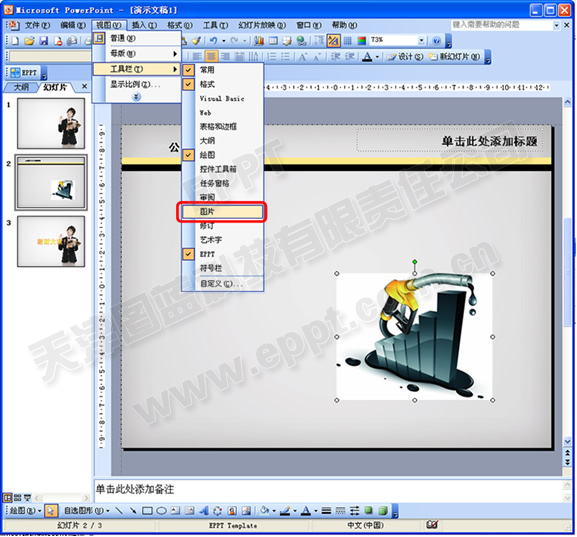The height and width of the screenshot is (537, 577).
Task: Center-align text with the formatting toolbar
Action: [211, 57]
